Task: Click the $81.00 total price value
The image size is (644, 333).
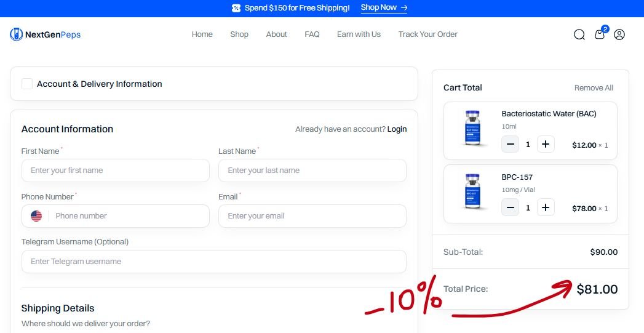Action: (x=597, y=289)
